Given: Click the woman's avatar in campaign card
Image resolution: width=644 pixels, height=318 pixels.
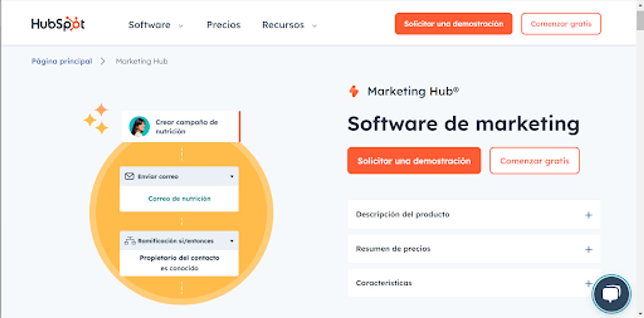Looking at the screenshot, I should (139, 126).
